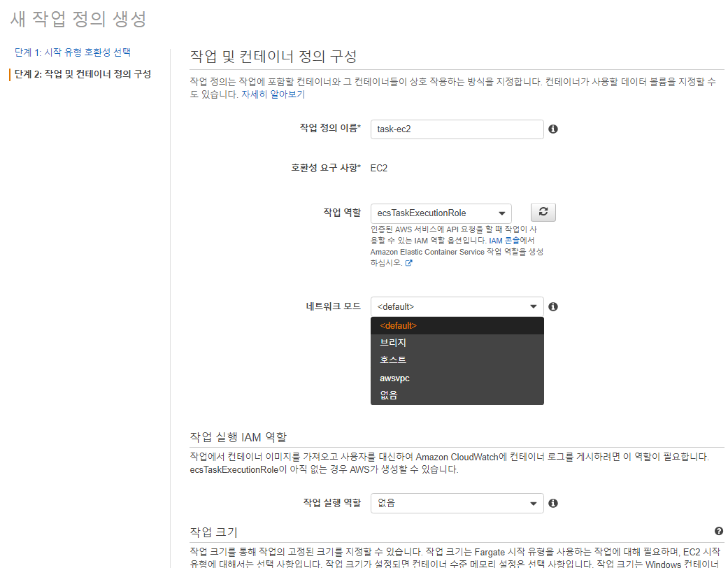Go back to 단계 1 launch type selection

tap(73, 52)
